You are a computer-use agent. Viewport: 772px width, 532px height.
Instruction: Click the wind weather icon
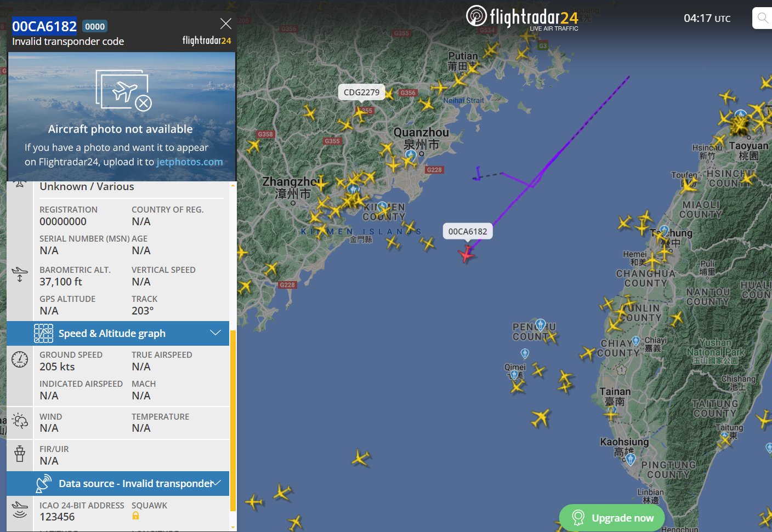(x=20, y=421)
